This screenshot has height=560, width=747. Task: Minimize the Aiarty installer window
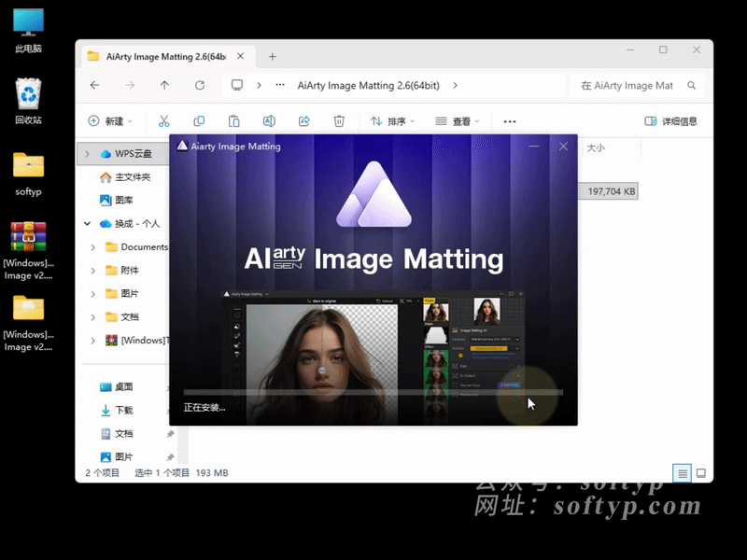point(534,147)
